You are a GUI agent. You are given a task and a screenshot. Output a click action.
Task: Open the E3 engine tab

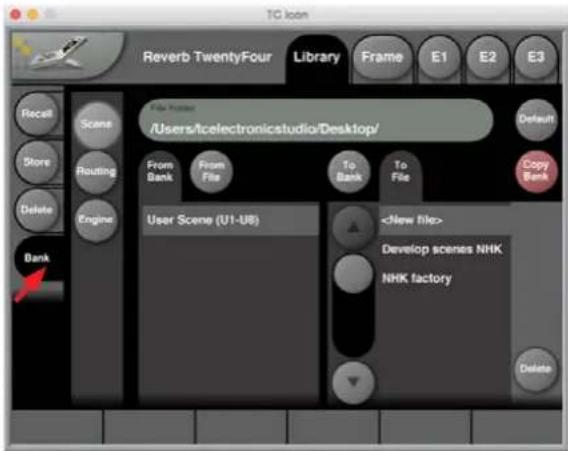(535, 57)
